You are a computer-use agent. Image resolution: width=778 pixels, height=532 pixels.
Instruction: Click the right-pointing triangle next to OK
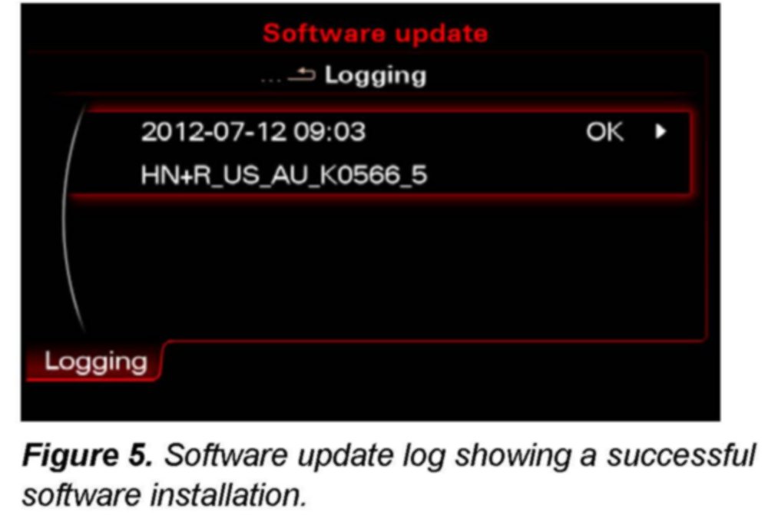coord(660,131)
